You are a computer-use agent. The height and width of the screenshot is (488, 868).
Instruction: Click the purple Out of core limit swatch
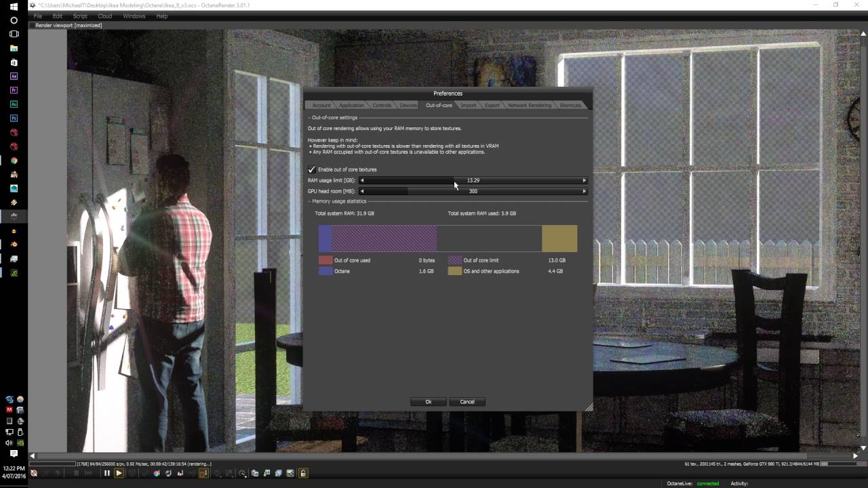454,260
